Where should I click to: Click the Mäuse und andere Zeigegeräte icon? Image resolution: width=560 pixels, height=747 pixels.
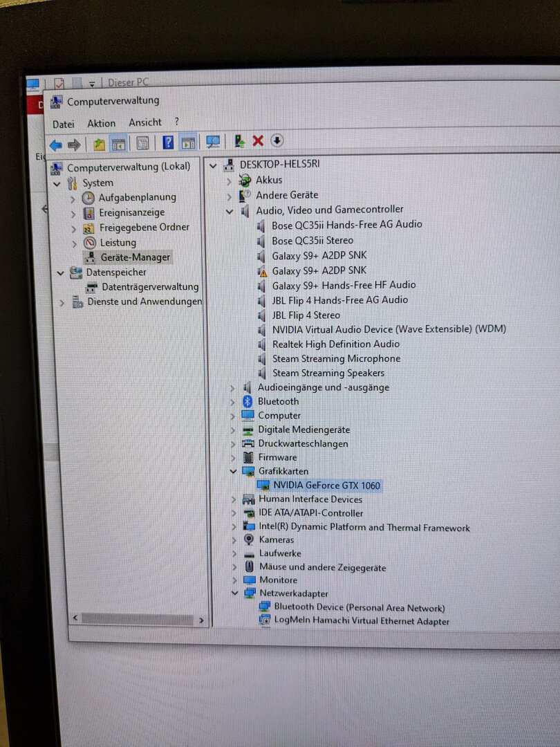coord(249,566)
